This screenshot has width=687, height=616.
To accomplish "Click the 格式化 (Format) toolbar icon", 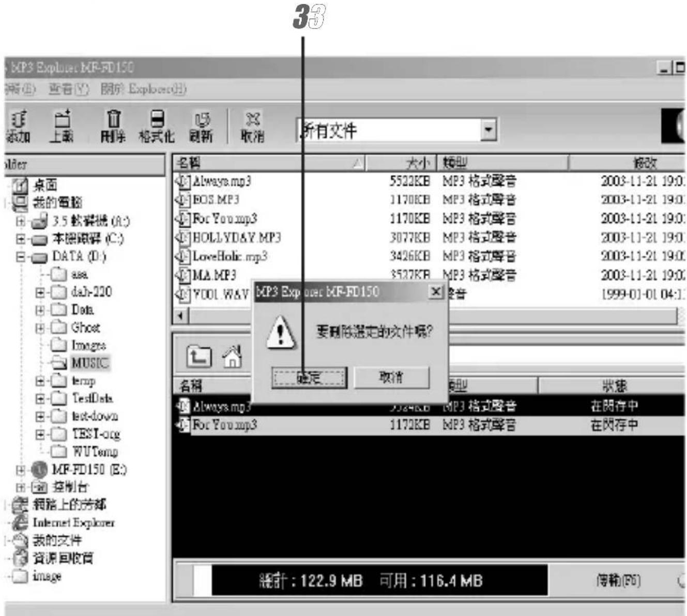I will tap(157, 127).
